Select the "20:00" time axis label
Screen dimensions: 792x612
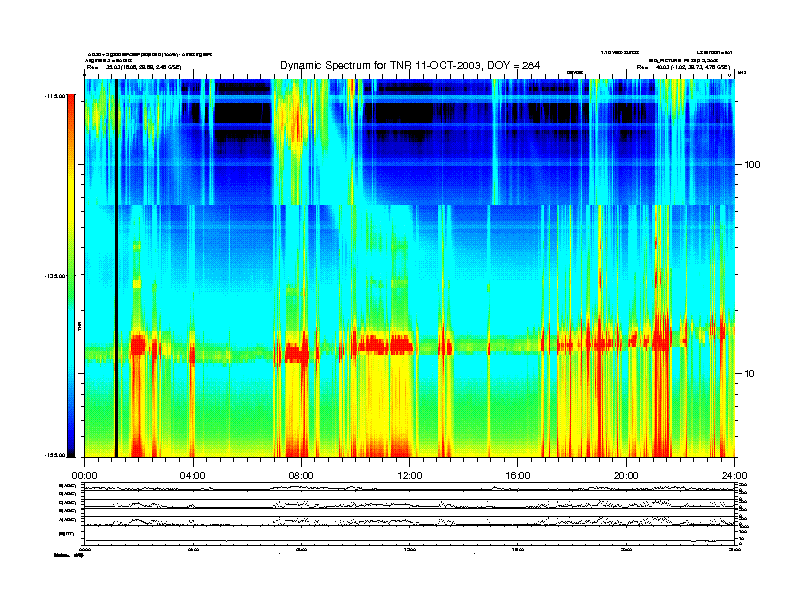pyautogui.click(x=626, y=476)
